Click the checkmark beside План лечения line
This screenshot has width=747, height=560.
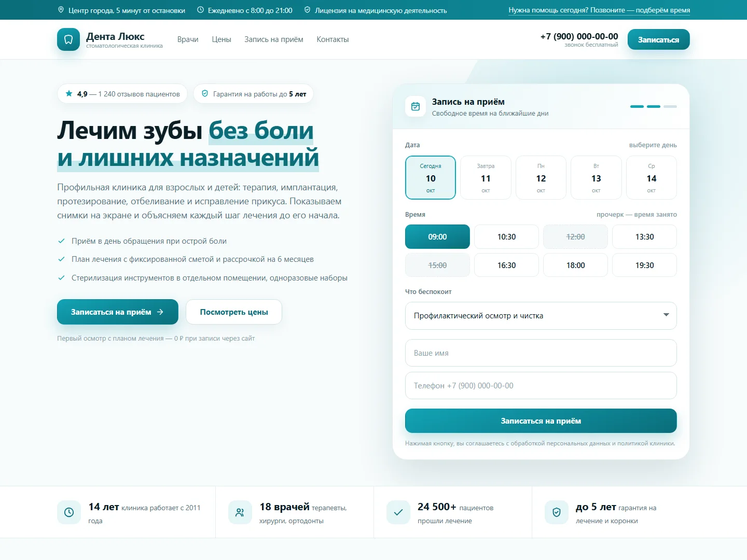(x=61, y=259)
